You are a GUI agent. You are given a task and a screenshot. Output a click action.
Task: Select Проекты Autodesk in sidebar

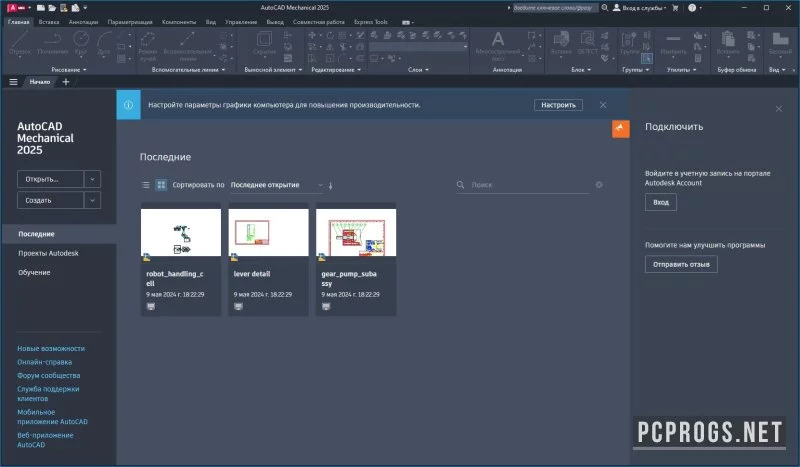point(48,253)
